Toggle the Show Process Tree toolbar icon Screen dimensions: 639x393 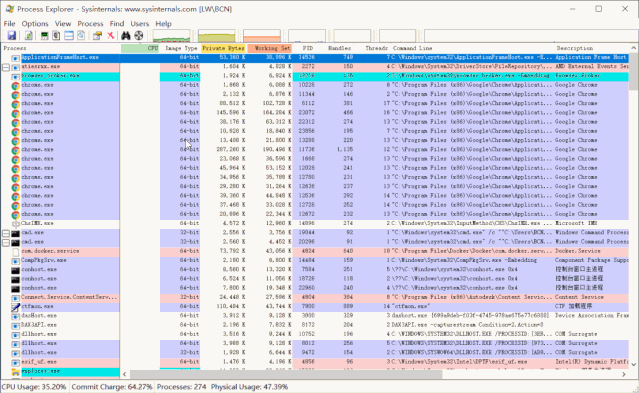click(56, 35)
